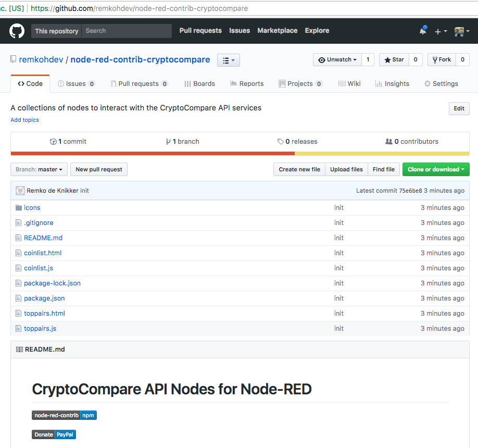
Task: Open the Wiki tab
Action: [x=350, y=83]
